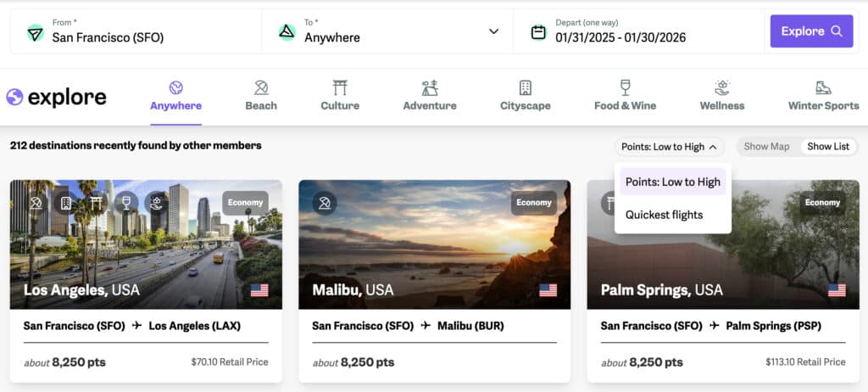Screen dimensions: 868x392
Task: Switch to Show Map view
Action: (766, 147)
